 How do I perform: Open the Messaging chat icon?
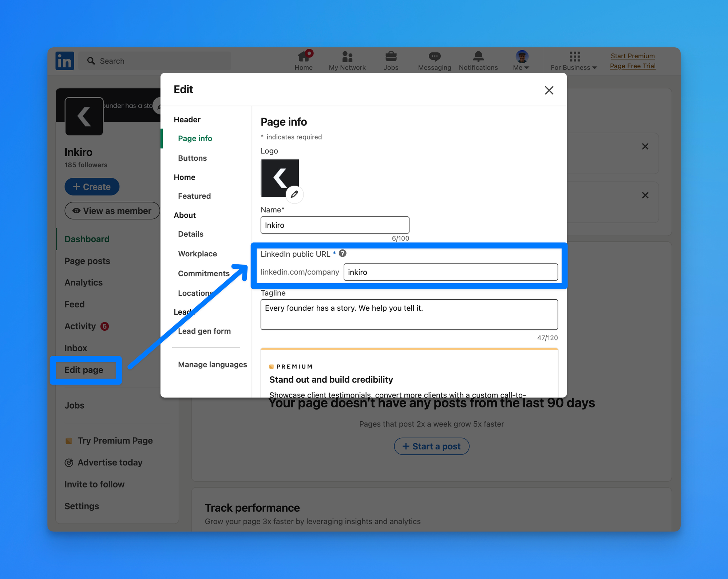434,57
